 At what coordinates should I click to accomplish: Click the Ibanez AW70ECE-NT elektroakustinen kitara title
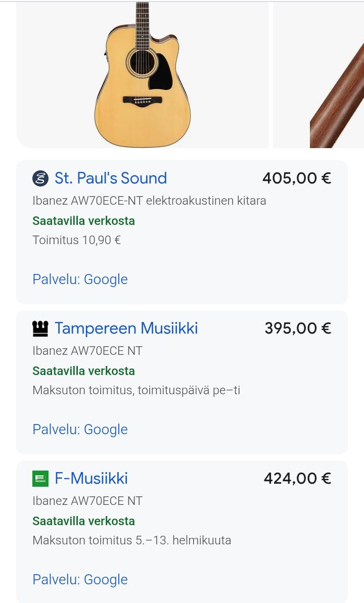pyautogui.click(x=150, y=201)
